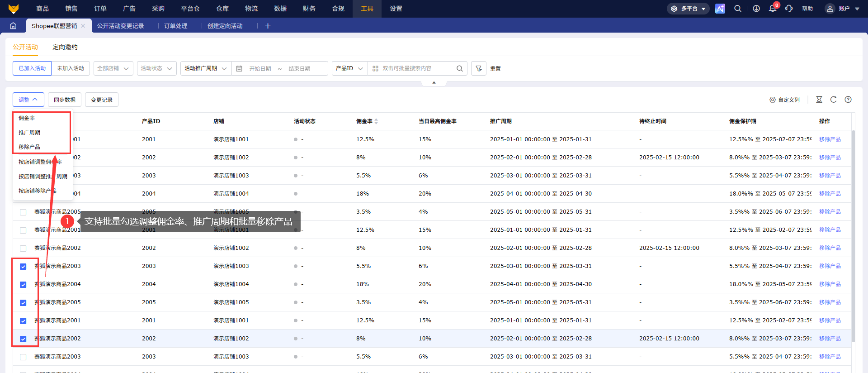Open the advanced filter funnel icon
868x373 pixels.
click(x=479, y=68)
